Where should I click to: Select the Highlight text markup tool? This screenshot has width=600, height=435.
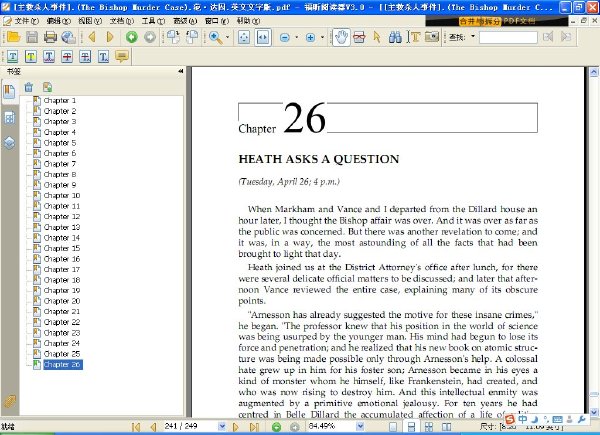point(31,57)
